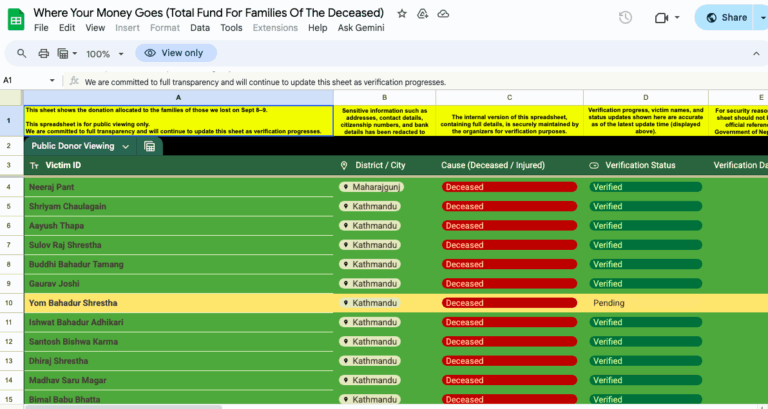Select the Pending status cell in row 10

pyautogui.click(x=644, y=303)
